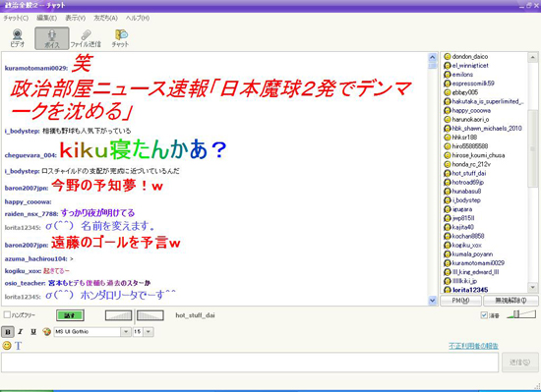
Task: Open the Edit (編集) menu
Action: point(47,18)
